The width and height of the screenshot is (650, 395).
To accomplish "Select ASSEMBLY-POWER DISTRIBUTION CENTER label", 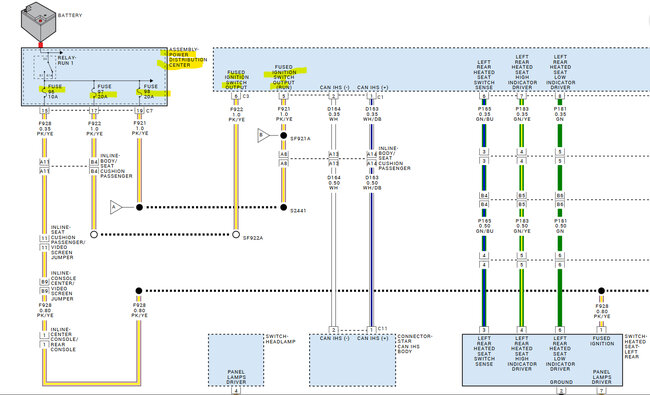I will click(188, 57).
